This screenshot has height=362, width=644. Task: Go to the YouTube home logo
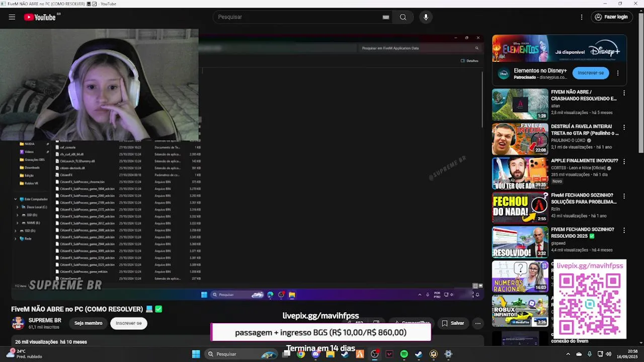[40, 17]
